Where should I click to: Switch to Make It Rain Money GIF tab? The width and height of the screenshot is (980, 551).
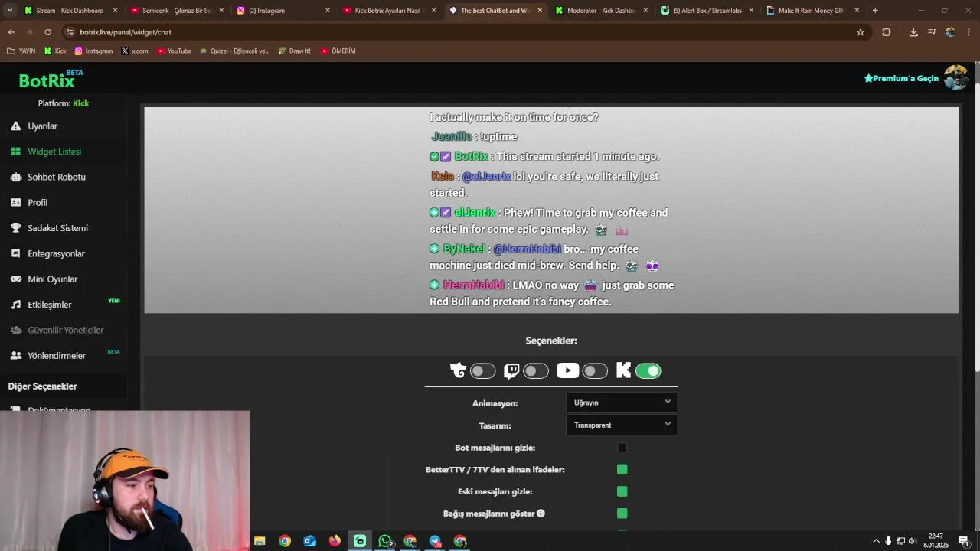812,11
